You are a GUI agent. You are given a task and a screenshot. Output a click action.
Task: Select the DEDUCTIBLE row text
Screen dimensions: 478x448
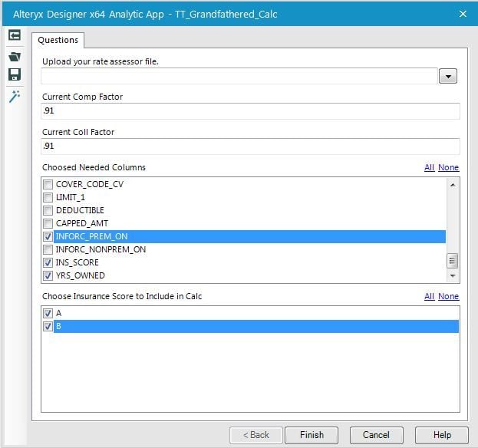(80, 211)
